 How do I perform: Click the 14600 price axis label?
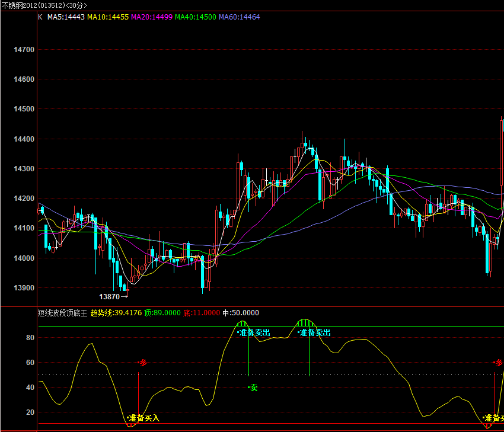tap(24, 79)
